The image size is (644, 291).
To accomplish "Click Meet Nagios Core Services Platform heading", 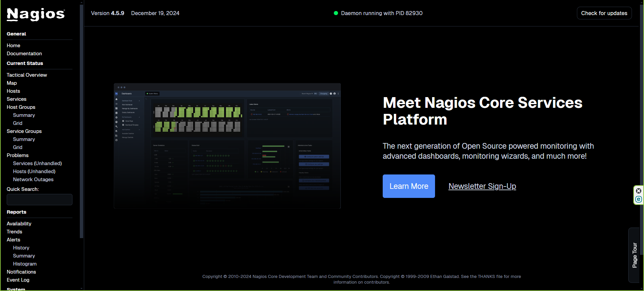I will [483, 111].
